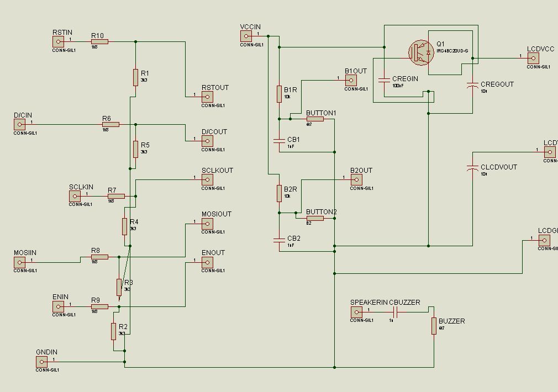Viewport: 558px width, 392px height.
Task: Select the CREGOUT capacitor symbol
Action: 472,86
